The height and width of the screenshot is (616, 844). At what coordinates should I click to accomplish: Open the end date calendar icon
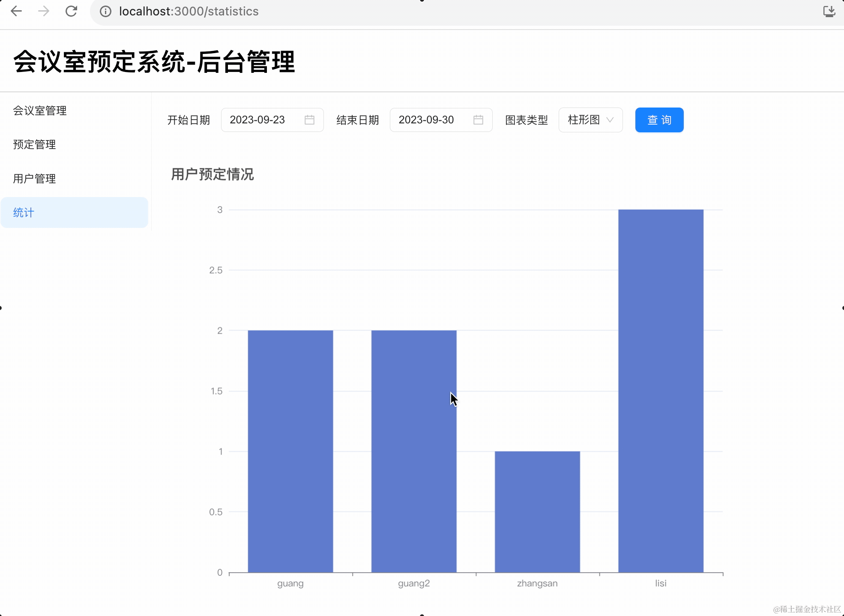pyautogui.click(x=478, y=120)
